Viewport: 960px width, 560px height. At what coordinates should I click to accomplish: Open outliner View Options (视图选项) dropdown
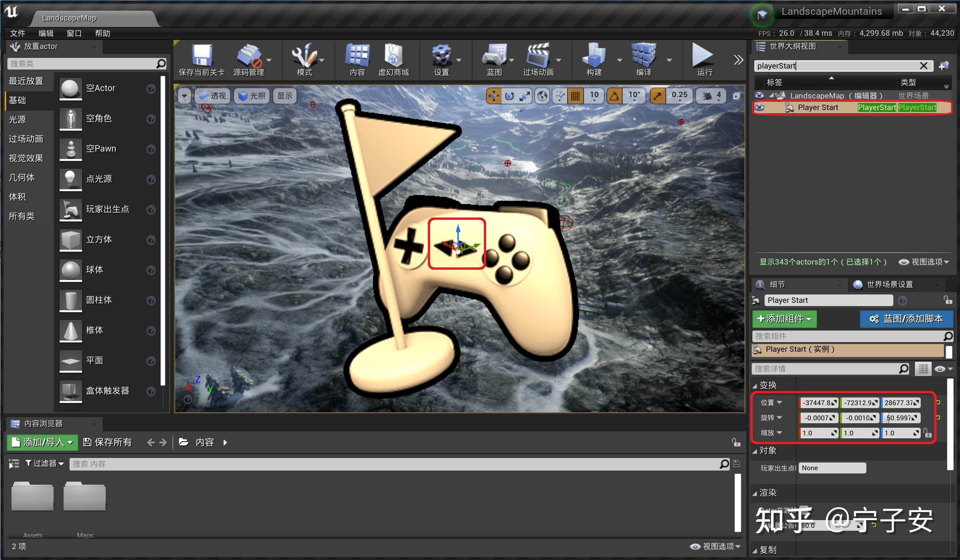click(924, 262)
